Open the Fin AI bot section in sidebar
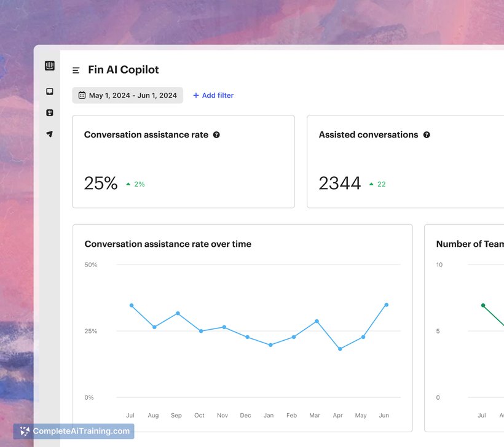 (50, 113)
